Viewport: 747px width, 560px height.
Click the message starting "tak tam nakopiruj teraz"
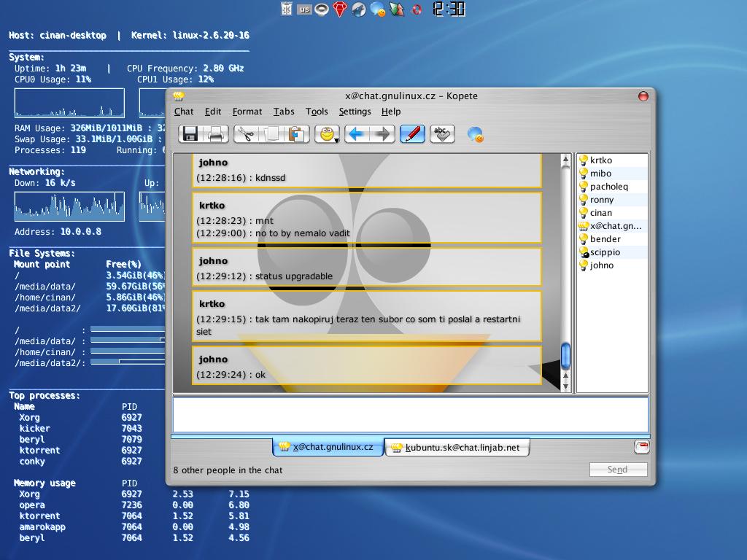click(358, 325)
